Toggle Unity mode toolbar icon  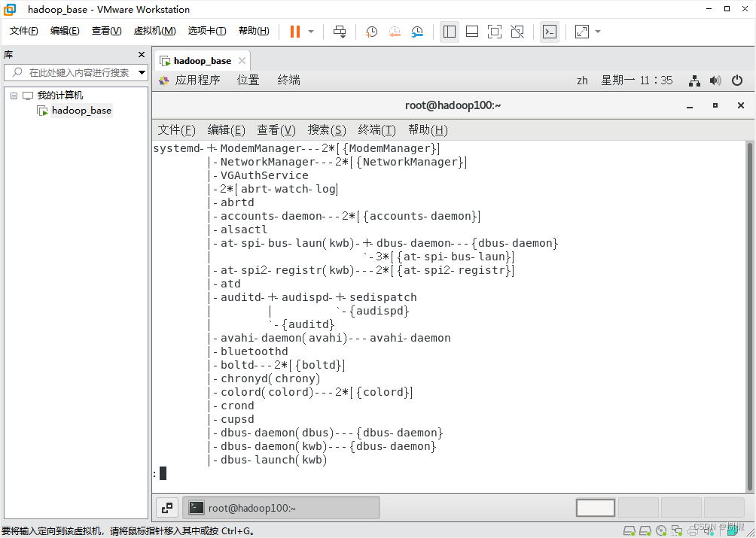(x=517, y=32)
